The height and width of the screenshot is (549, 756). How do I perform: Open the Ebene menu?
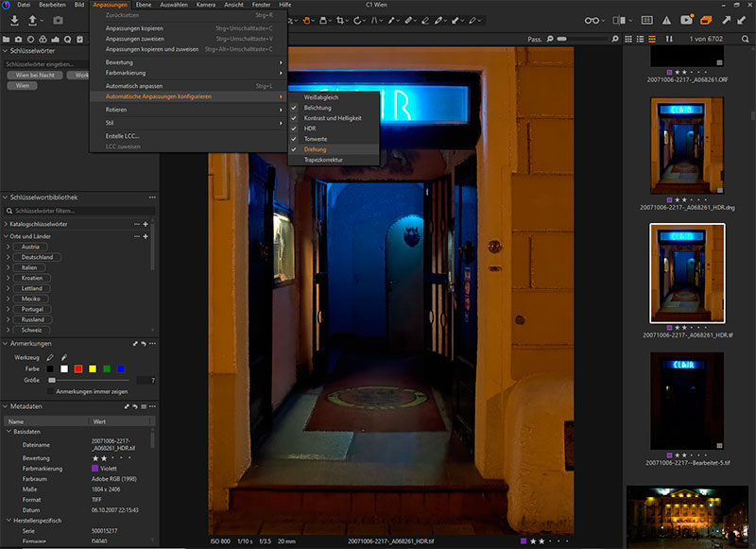(x=144, y=5)
